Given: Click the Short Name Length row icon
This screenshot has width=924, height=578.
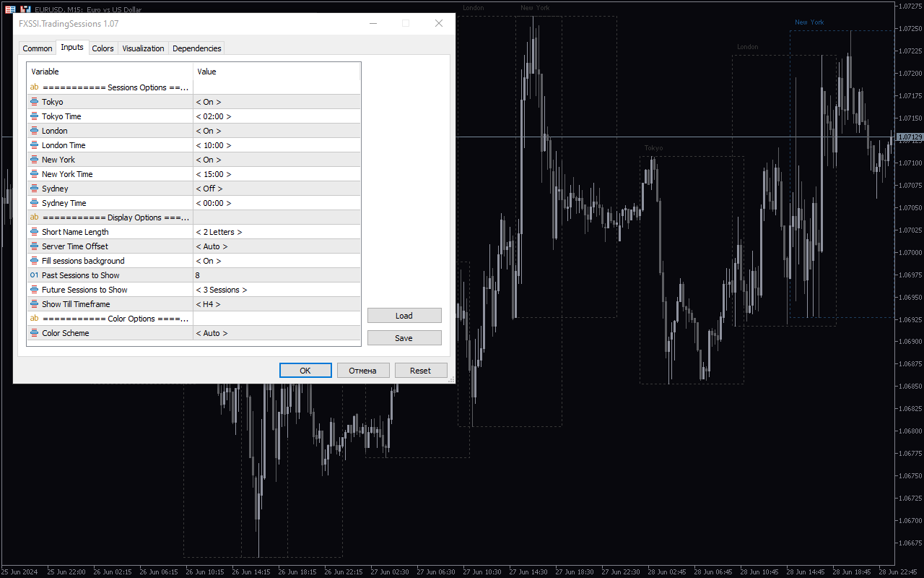Looking at the screenshot, I should pos(34,232).
